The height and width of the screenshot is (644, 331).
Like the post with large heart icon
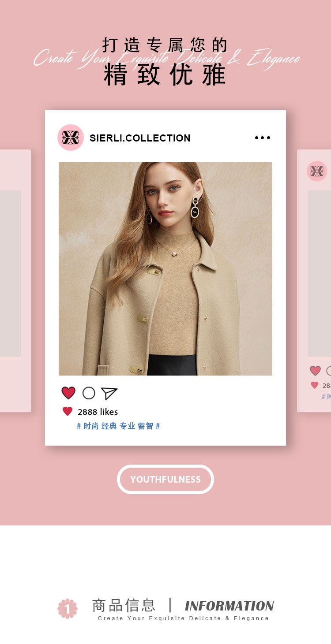(68, 393)
